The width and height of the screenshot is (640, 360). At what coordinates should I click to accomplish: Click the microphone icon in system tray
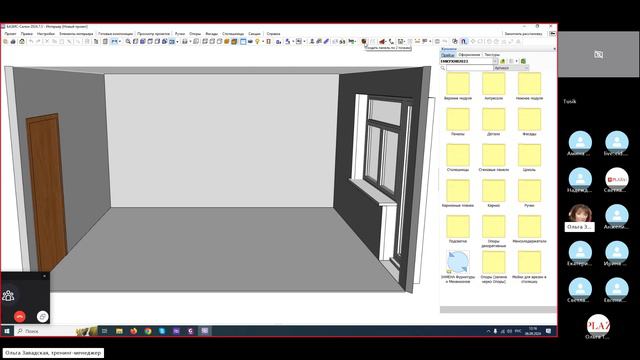click(x=496, y=331)
